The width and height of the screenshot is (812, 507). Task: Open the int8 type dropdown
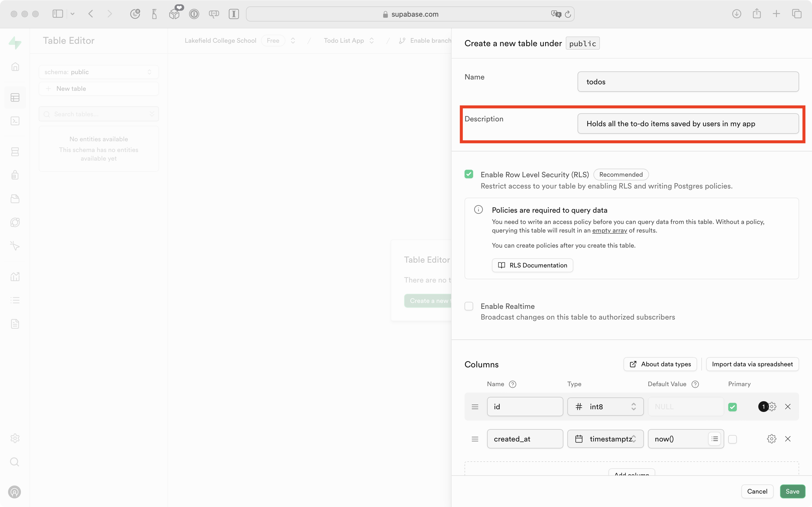pyautogui.click(x=605, y=406)
